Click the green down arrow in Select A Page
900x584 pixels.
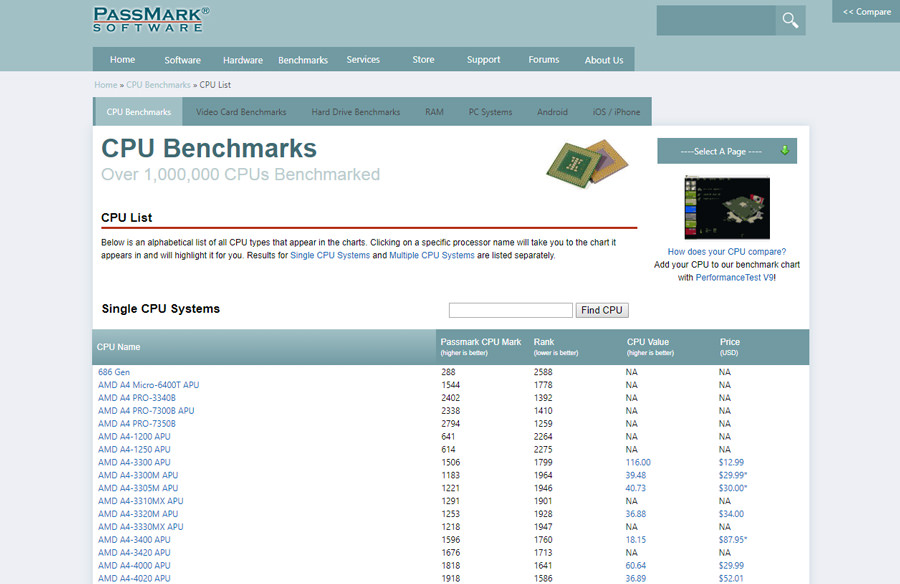[785, 150]
